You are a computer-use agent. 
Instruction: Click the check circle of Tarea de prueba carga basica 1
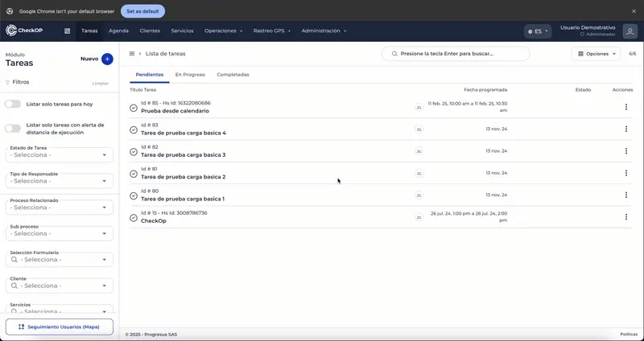point(134,195)
